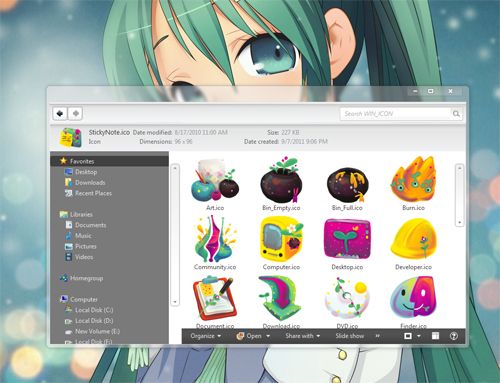The image size is (500, 383).
Task: Open Favorites in the sidebar
Action: pos(82,161)
